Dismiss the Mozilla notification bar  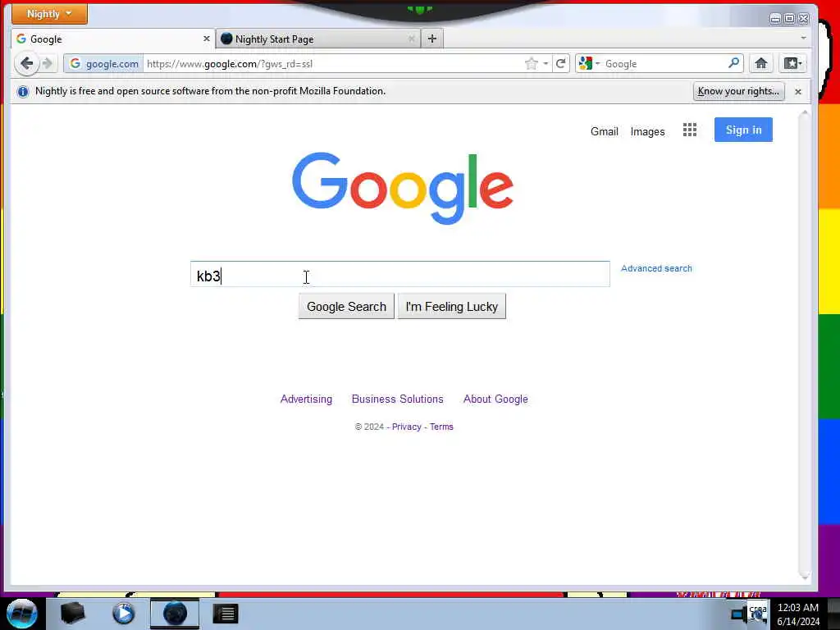click(x=797, y=92)
